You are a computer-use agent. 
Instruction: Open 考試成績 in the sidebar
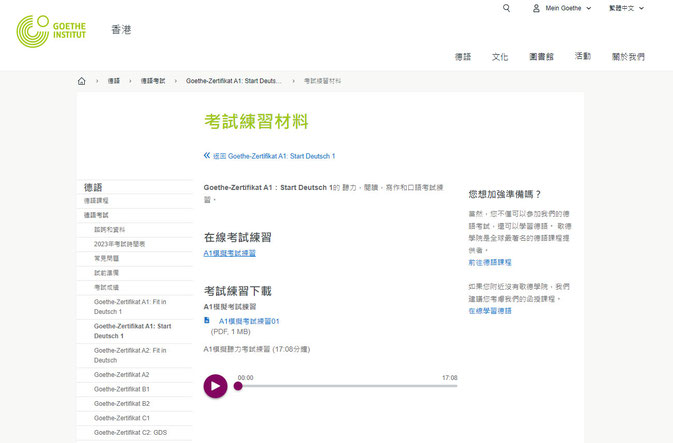click(106, 288)
